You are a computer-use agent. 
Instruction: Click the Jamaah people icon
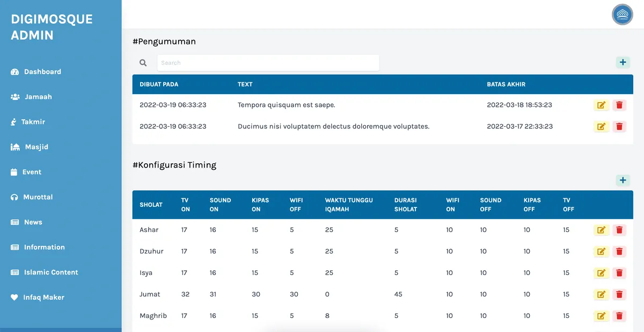15,97
